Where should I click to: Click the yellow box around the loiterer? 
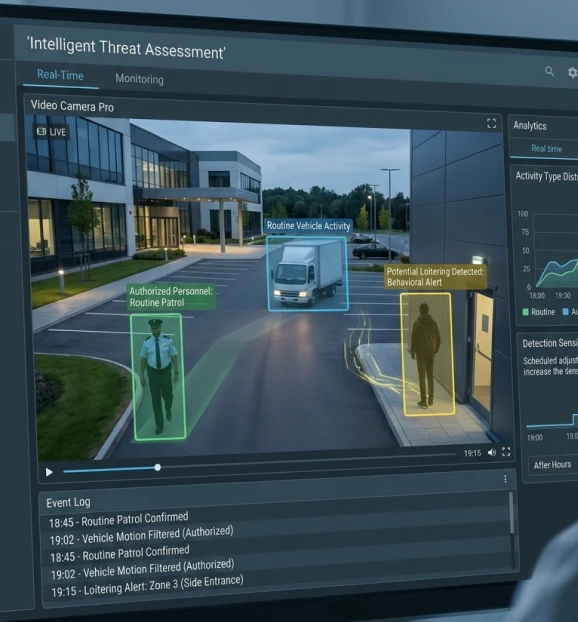click(427, 354)
